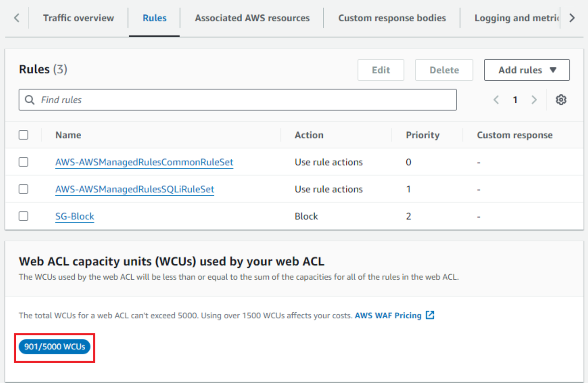Go to the previous rules page arrow
This screenshot has width=588, height=383.
click(496, 100)
